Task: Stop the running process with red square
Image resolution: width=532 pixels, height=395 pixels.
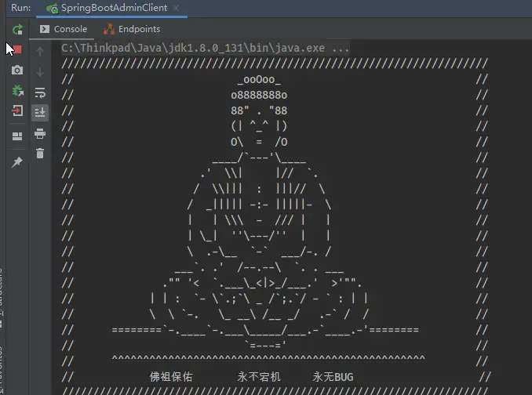Action: [x=17, y=50]
